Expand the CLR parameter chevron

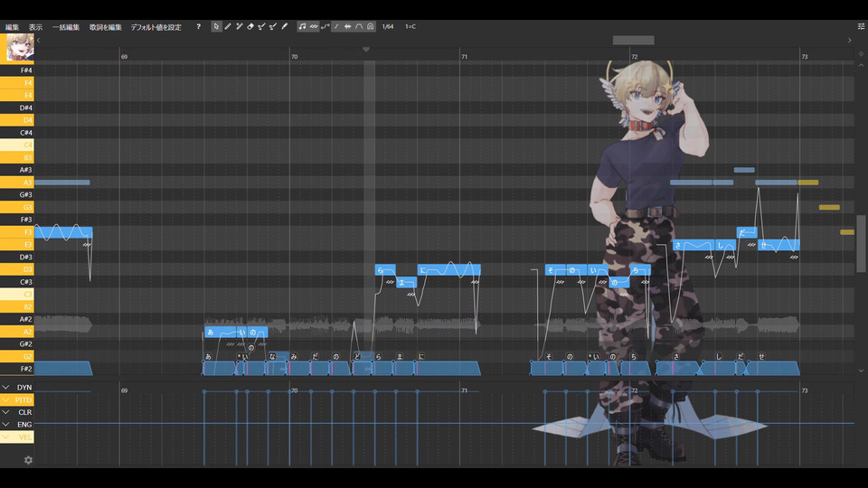5,412
